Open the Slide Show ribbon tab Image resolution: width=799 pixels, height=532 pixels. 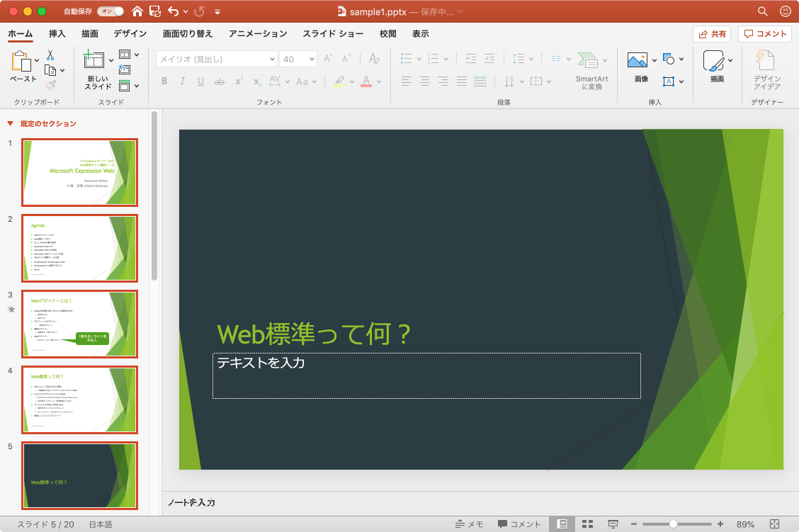333,33
